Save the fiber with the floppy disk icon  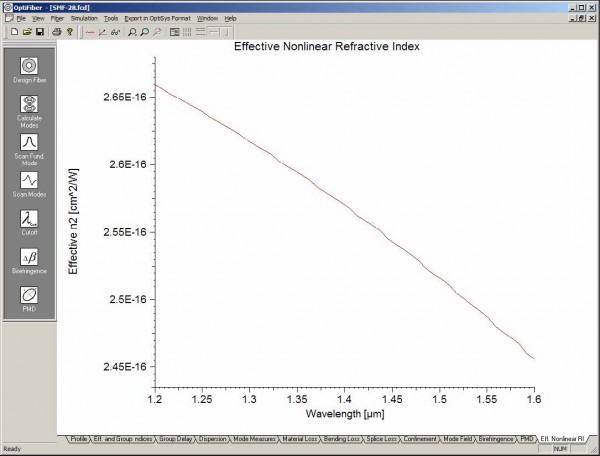[39, 32]
